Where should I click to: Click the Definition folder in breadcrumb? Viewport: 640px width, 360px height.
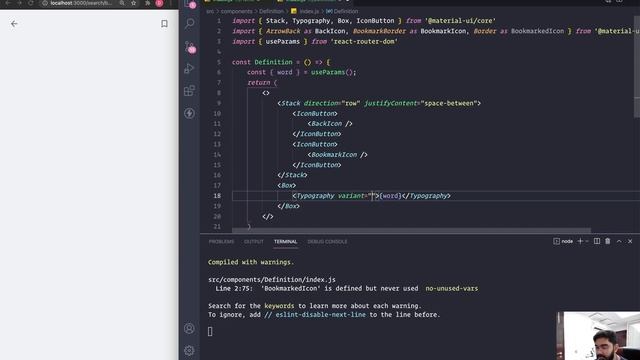tap(271, 11)
